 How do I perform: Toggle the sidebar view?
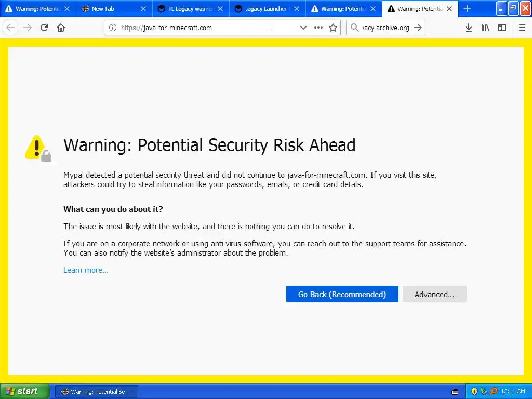click(502, 28)
